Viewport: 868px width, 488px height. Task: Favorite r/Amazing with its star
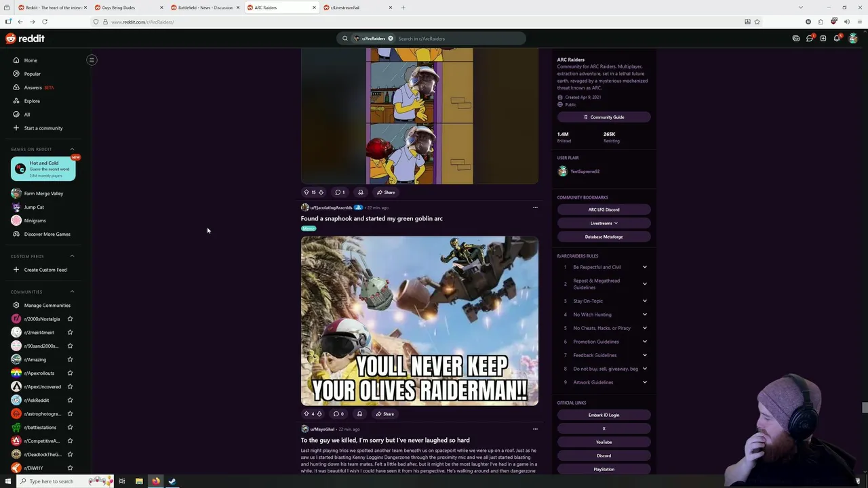tap(70, 359)
